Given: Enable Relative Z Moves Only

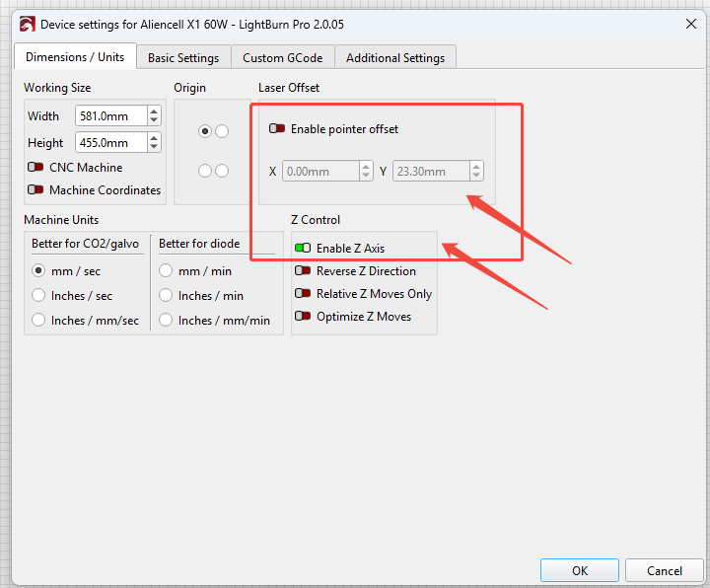Looking at the screenshot, I should pos(303,294).
